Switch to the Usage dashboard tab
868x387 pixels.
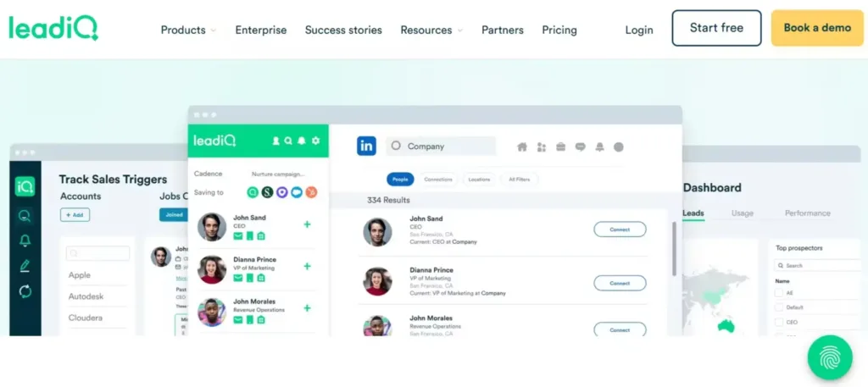[x=743, y=213]
